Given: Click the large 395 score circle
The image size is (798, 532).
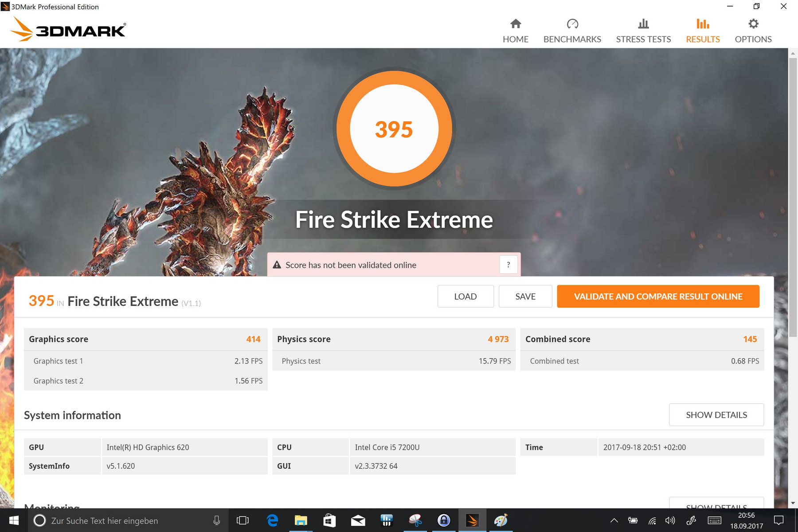Looking at the screenshot, I should coord(394,129).
